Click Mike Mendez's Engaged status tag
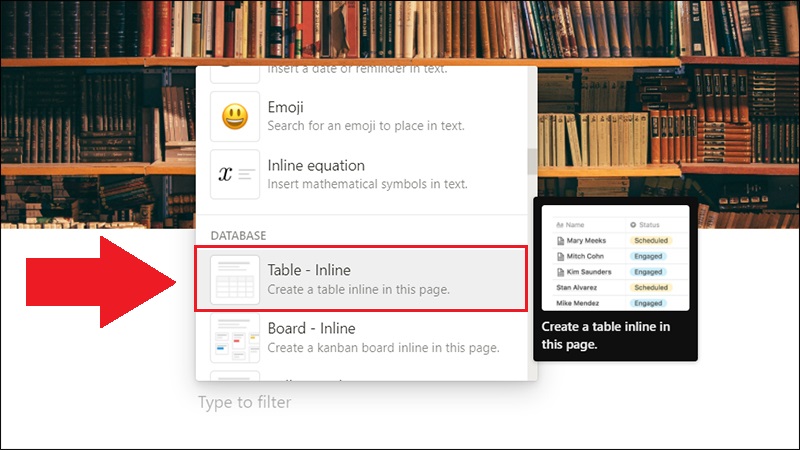800x450 pixels. pyautogui.click(x=648, y=303)
